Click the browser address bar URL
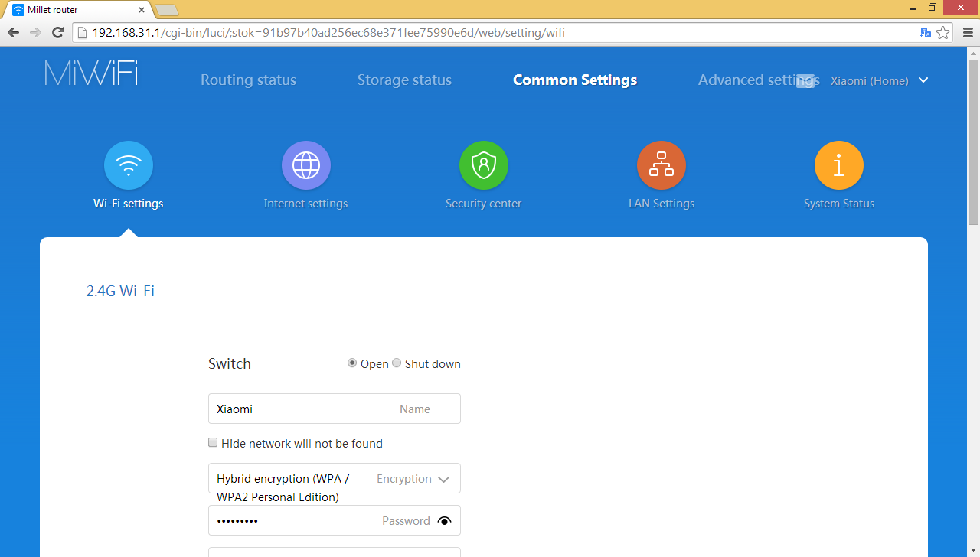980x557 pixels. coord(328,33)
